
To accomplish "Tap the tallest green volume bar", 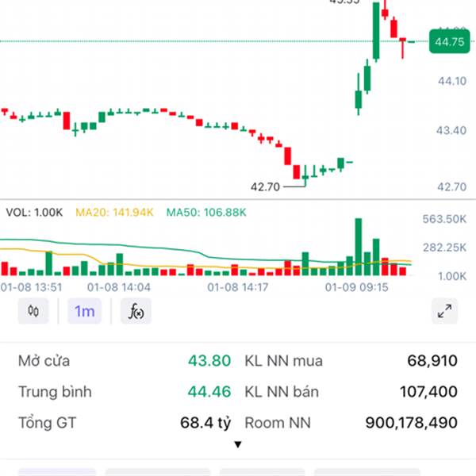I will click(359, 247).
